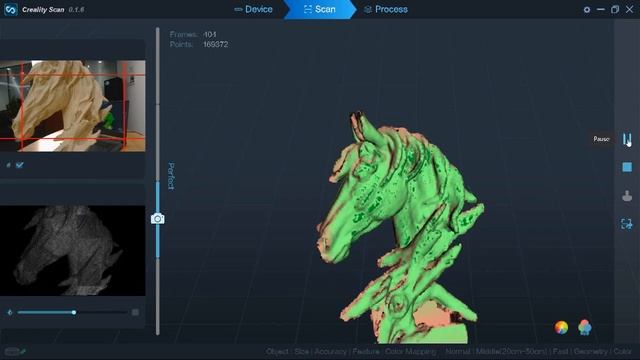
Task: Close the Creality Scan window
Action: click(629, 9)
